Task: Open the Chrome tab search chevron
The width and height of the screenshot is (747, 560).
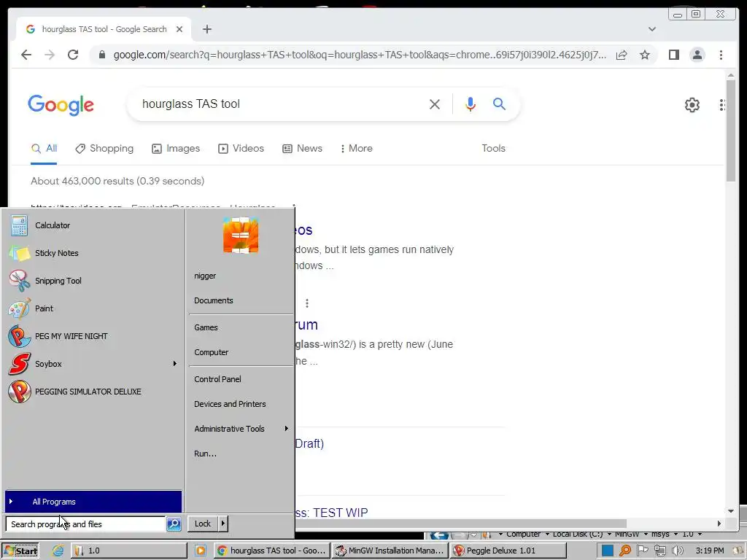Action: pyautogui.click(x=651, y=29)
